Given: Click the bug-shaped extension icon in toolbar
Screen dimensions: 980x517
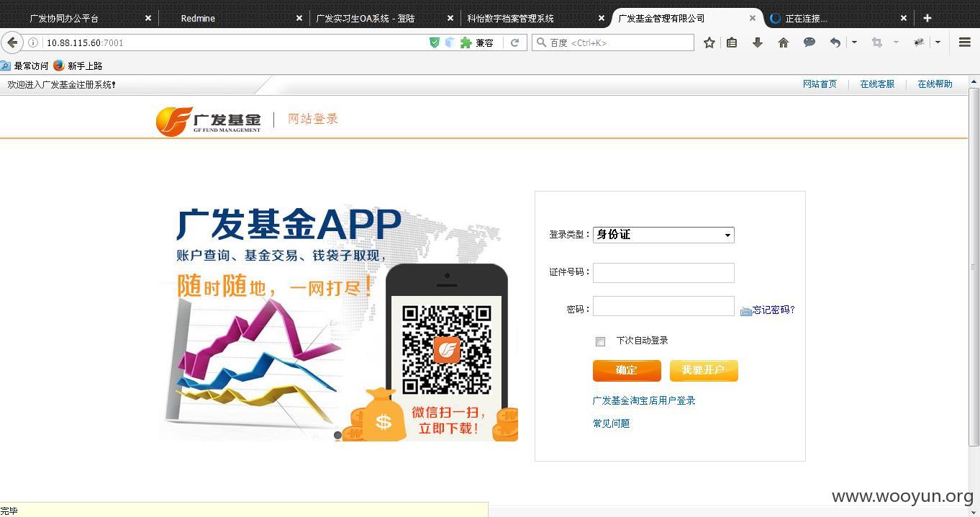Looking at the screenshot, I should pyautogui.click(x=919, y=42).
